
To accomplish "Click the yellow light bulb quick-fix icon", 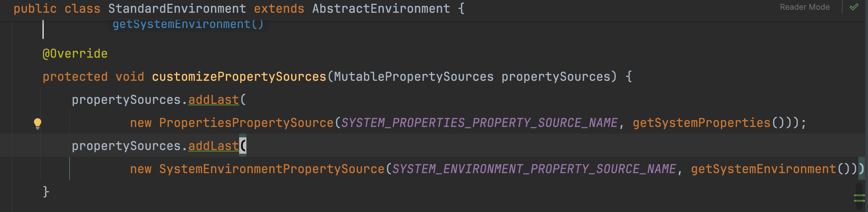I will [x=38, y=124].
